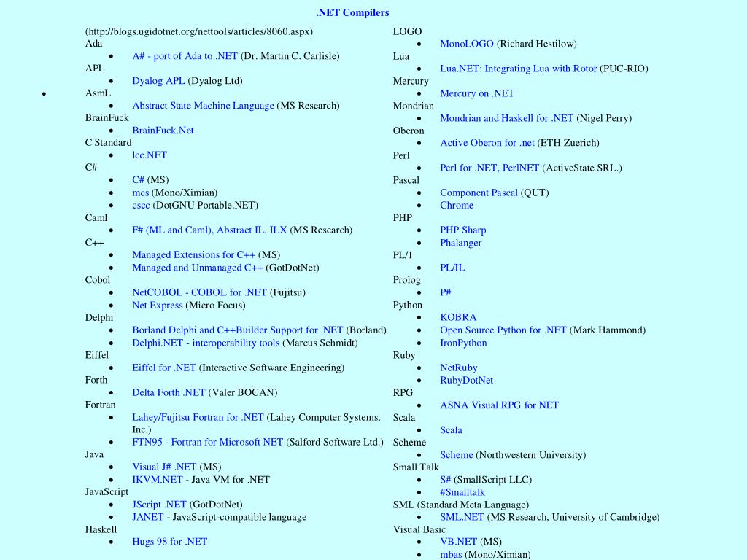Select the Visual Basic language heading
This screenshot has width=747, height=560.
coord(419,529)
